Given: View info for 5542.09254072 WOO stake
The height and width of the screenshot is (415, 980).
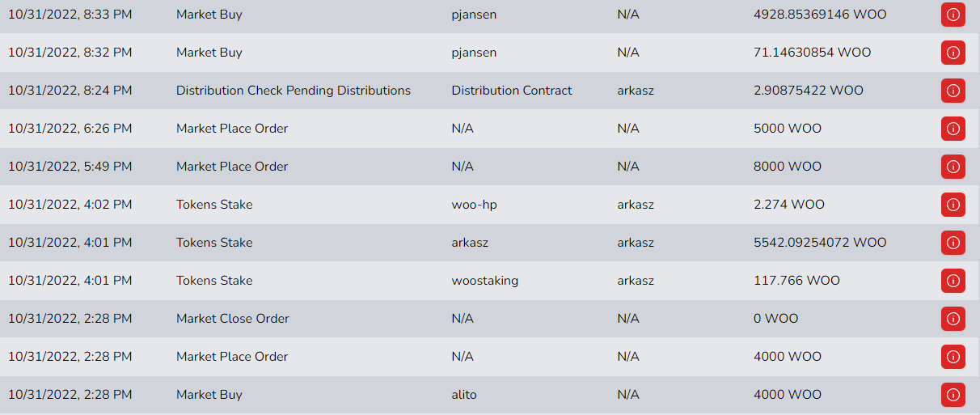Looking at the screenshot, I should (x=953, y=243).
